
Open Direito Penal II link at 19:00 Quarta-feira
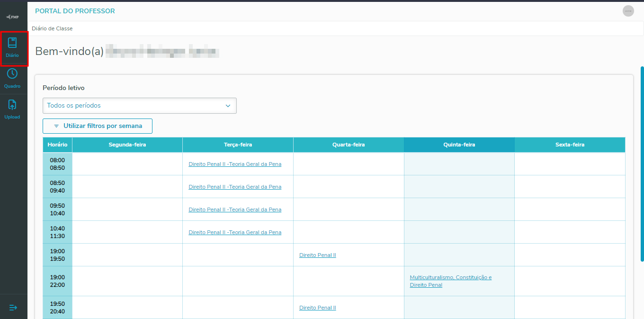[318, 255]
